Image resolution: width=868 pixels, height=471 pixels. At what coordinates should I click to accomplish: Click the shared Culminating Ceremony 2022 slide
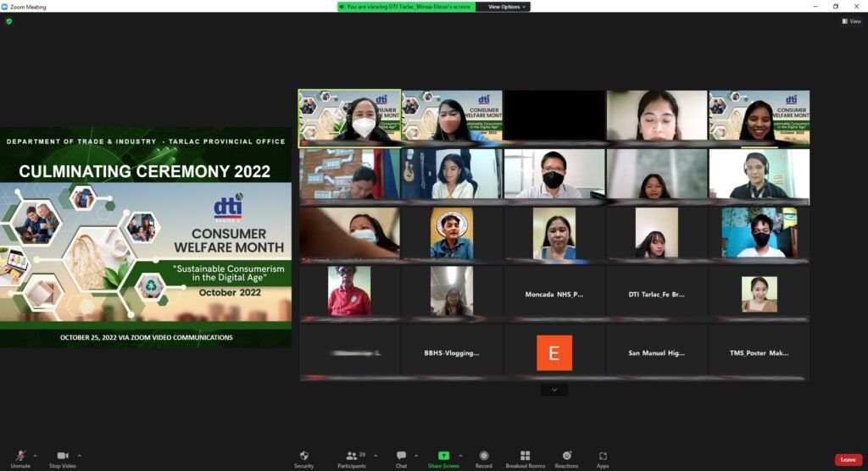[146, 237]
